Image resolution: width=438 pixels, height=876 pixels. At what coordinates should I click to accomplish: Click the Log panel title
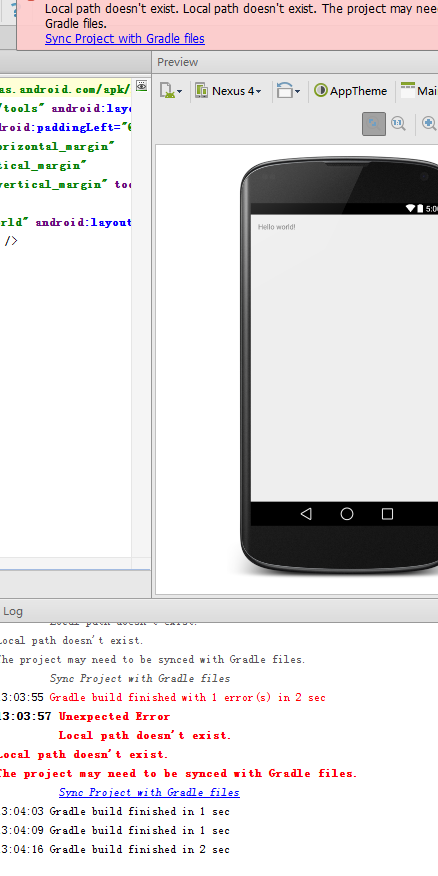(x=13, y=611)
